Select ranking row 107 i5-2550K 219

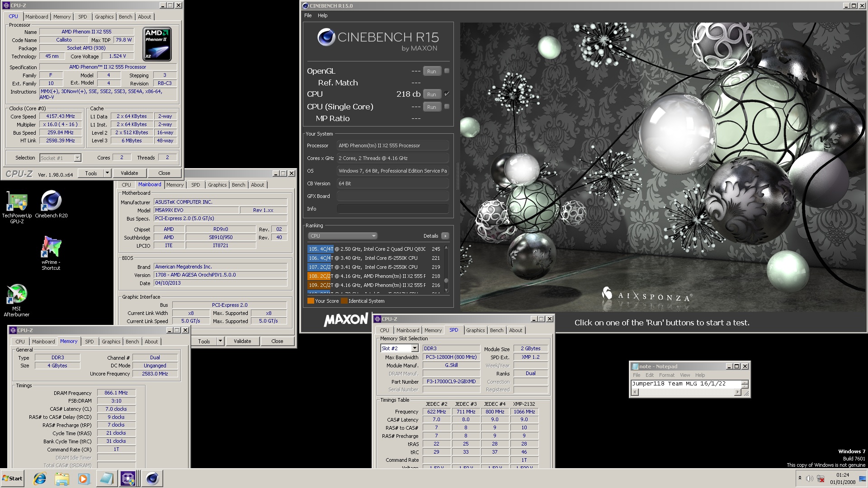click(374, 267)
